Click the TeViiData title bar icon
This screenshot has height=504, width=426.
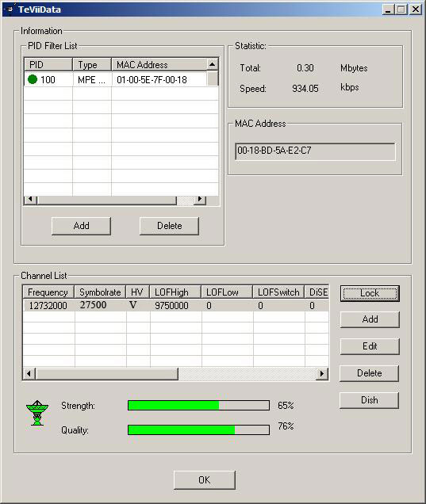(10, 10)
